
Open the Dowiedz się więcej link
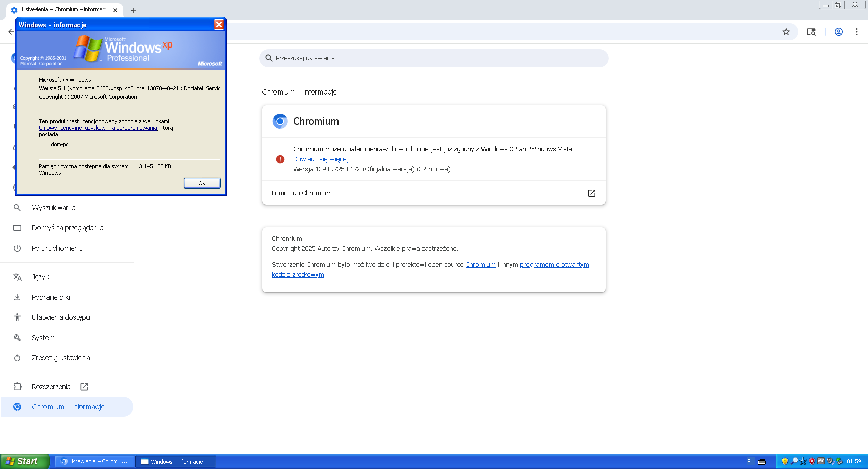point(321,159)
